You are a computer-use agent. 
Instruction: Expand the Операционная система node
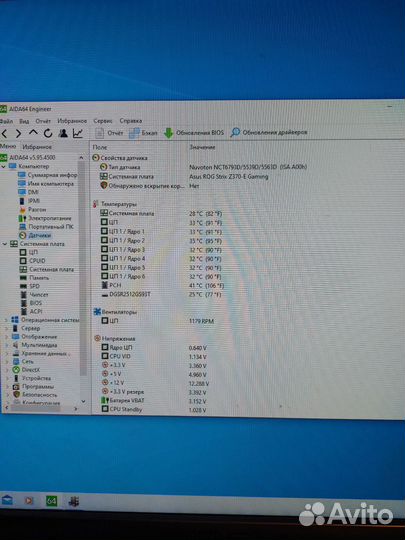coord(6,320)
